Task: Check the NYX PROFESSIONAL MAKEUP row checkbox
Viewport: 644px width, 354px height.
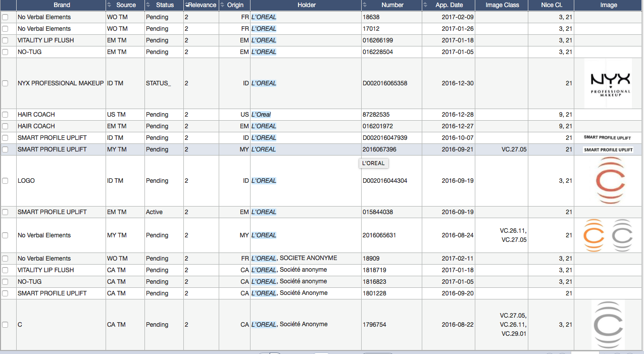Action: tap(5, 83)
